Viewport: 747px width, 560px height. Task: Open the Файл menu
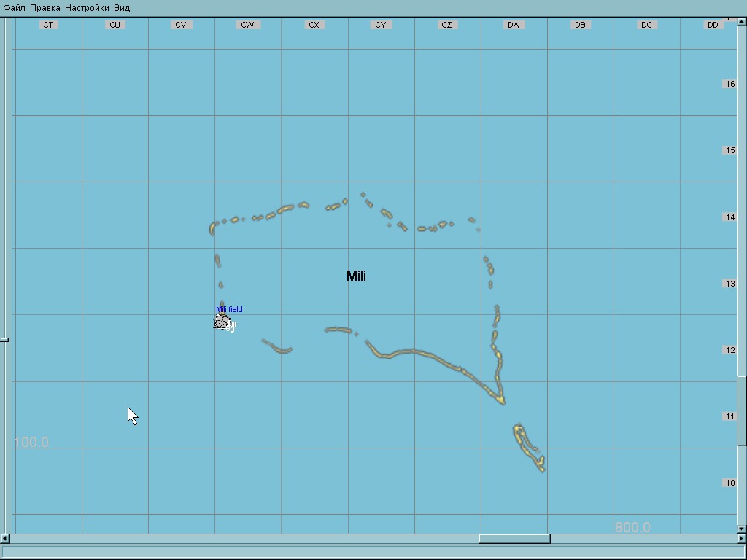click(x=14, y=8)
